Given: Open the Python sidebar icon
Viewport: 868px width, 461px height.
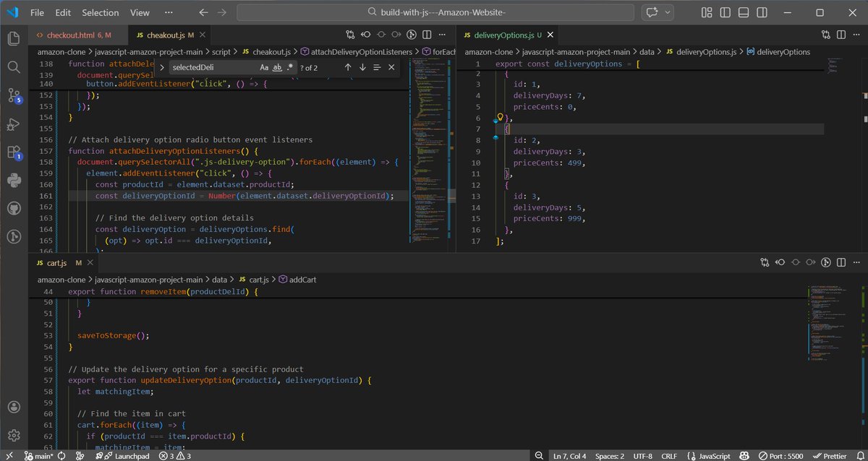Looking at the screenshot, I should [x=14, y=180].
